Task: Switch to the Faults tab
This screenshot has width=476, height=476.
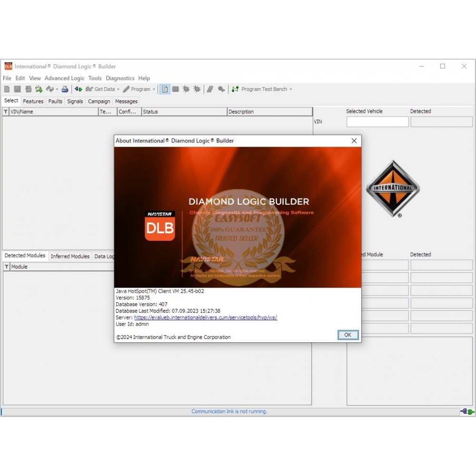Action: click(x=55, y=101)
